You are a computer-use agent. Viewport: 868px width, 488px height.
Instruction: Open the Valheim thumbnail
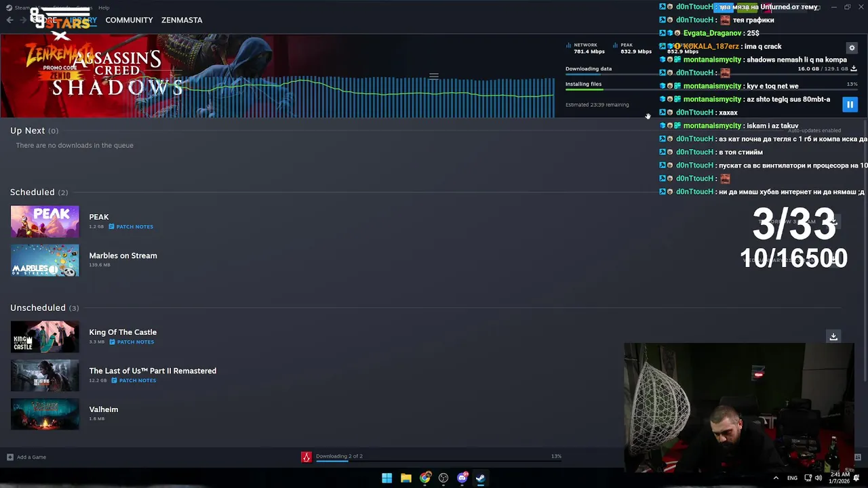[x=45, y=414]
